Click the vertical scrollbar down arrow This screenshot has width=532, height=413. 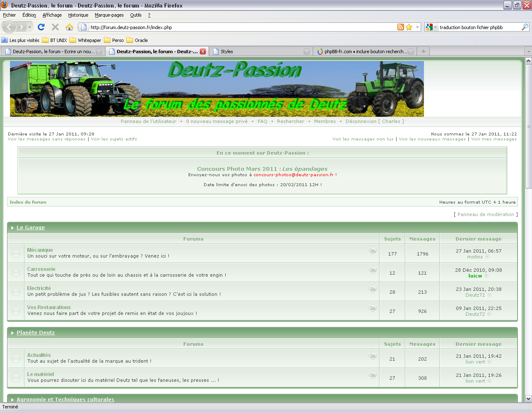(528, 398)
